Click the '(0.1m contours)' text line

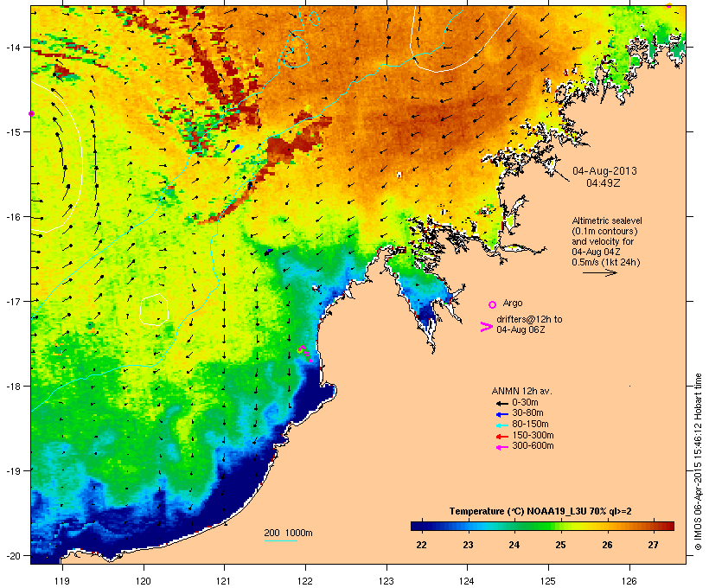[x=604, y=231]
